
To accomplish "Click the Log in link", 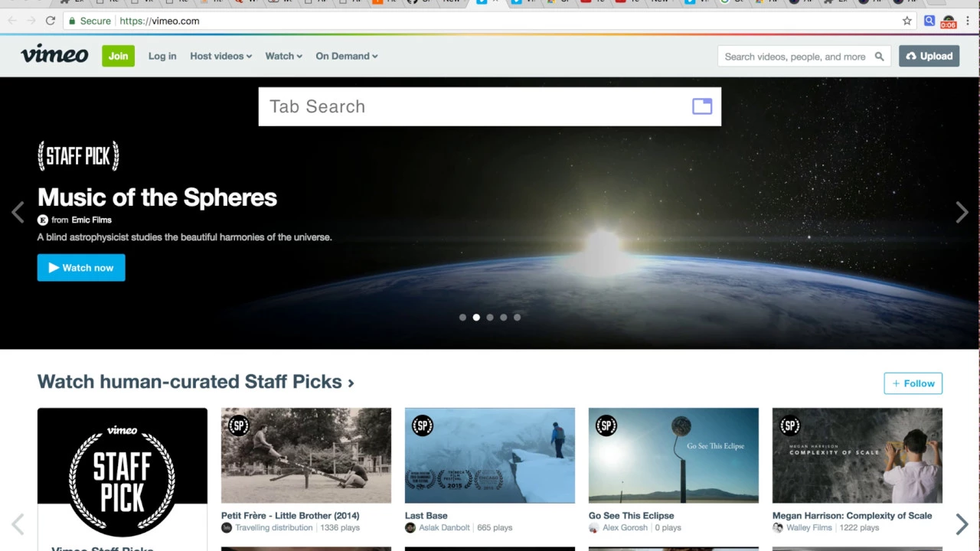I will coord(162,56).
